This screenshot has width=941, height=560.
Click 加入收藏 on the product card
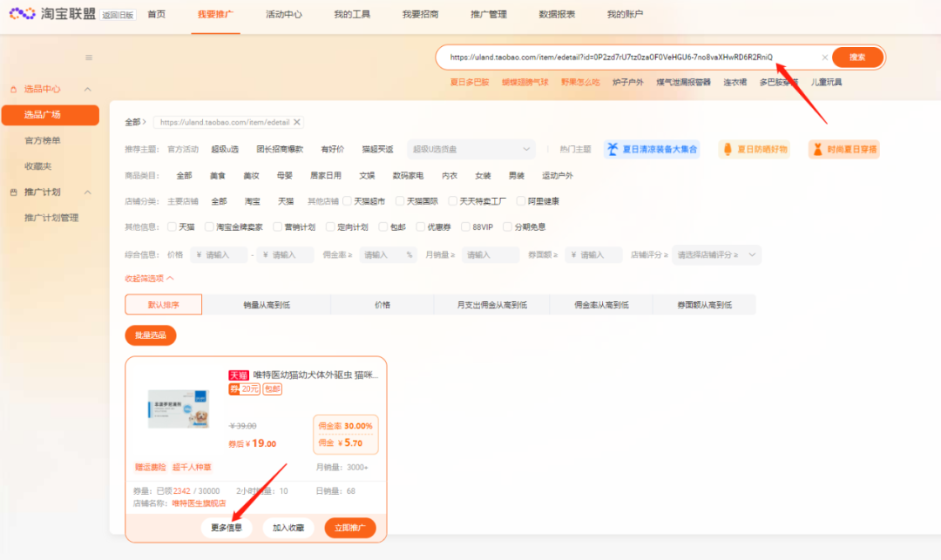(x=288, y=529)
